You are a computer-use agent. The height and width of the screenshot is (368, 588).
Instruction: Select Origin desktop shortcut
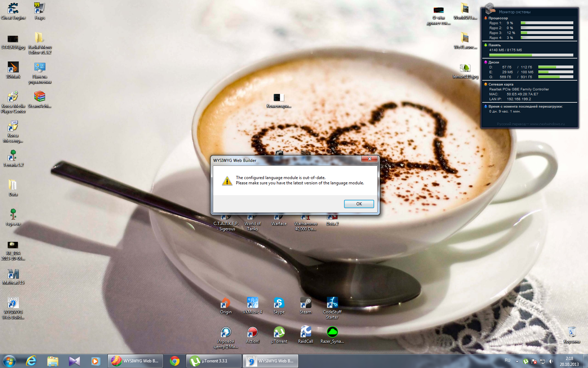point(226,306)
